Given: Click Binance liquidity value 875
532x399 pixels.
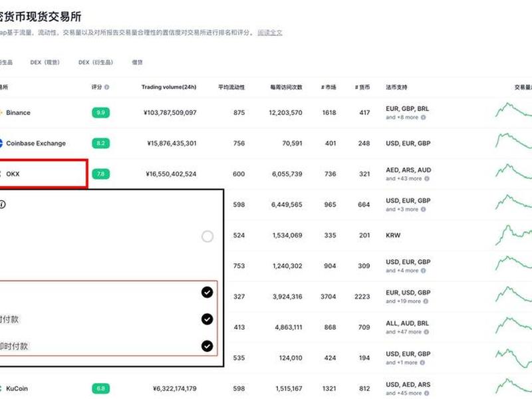Looking at the screenshot, I should click(239, 112).
